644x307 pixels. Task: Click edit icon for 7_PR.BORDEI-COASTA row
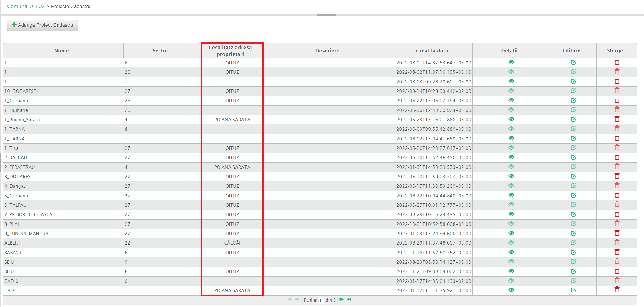(573, 214)
